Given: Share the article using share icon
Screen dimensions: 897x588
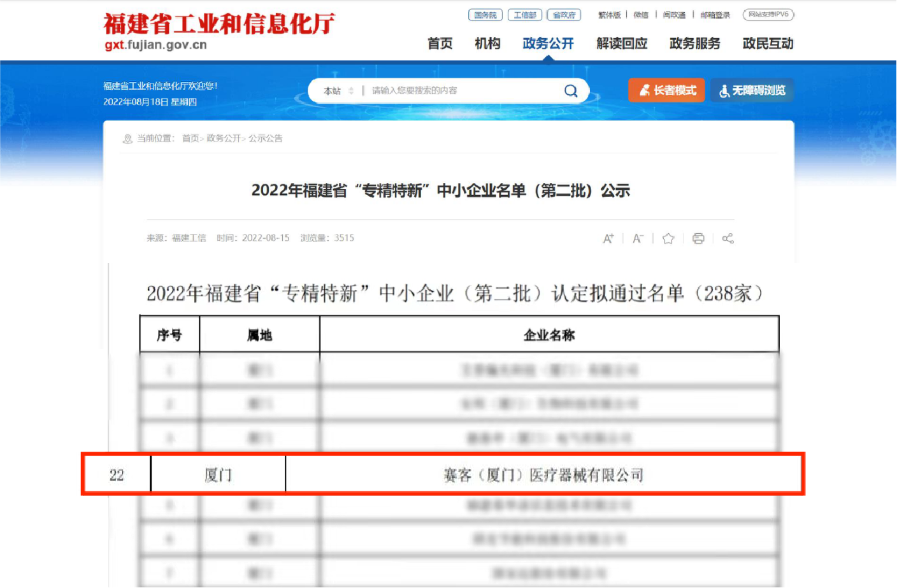Looking at the screenshot, I should coord(728,238).
